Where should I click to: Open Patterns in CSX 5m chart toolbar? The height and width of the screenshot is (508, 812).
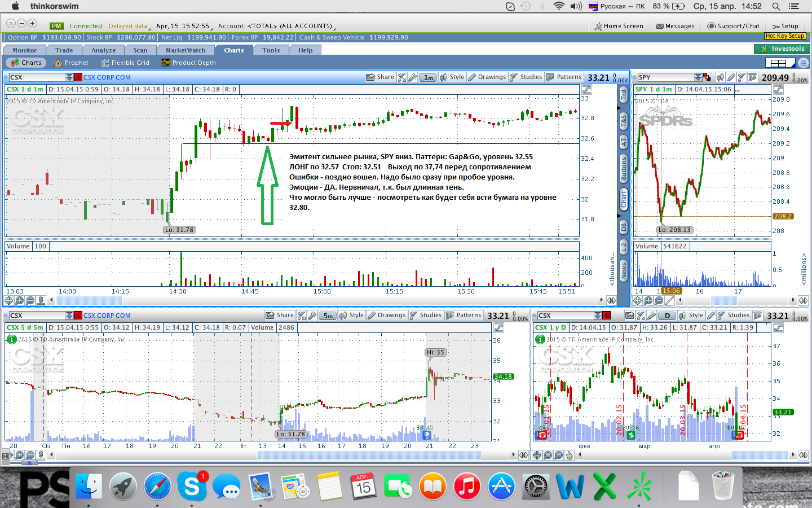(x=464, y=316)
